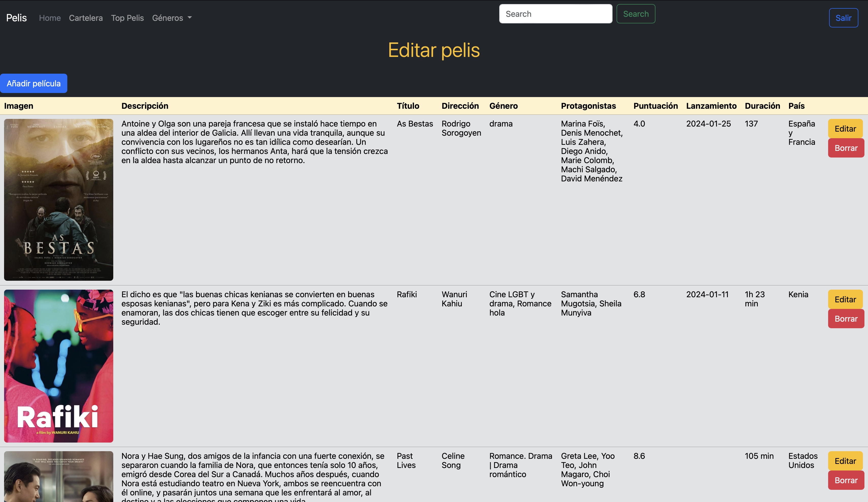Click the As Bestas poster image
The image size is (868, 502).
point(59,199)
